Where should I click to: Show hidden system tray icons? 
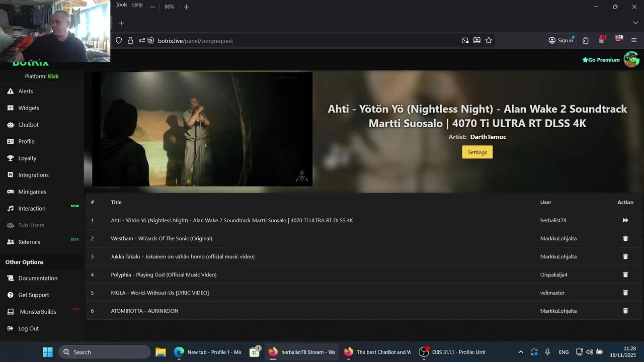521,352
